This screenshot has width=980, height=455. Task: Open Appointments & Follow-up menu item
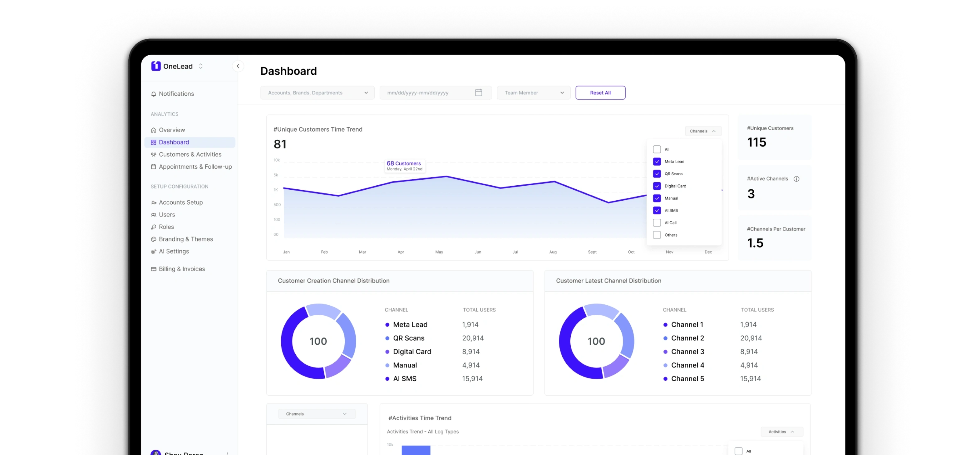coord(195,167)
